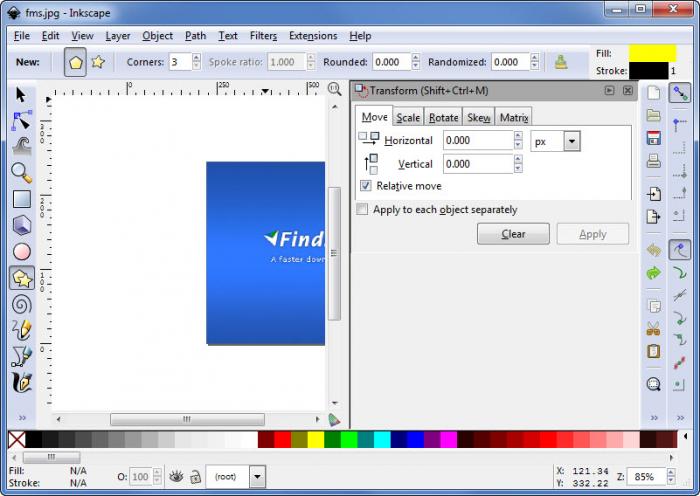Open the Object menu
Screen dimensions: 700x496
click(x=157, y=36)
